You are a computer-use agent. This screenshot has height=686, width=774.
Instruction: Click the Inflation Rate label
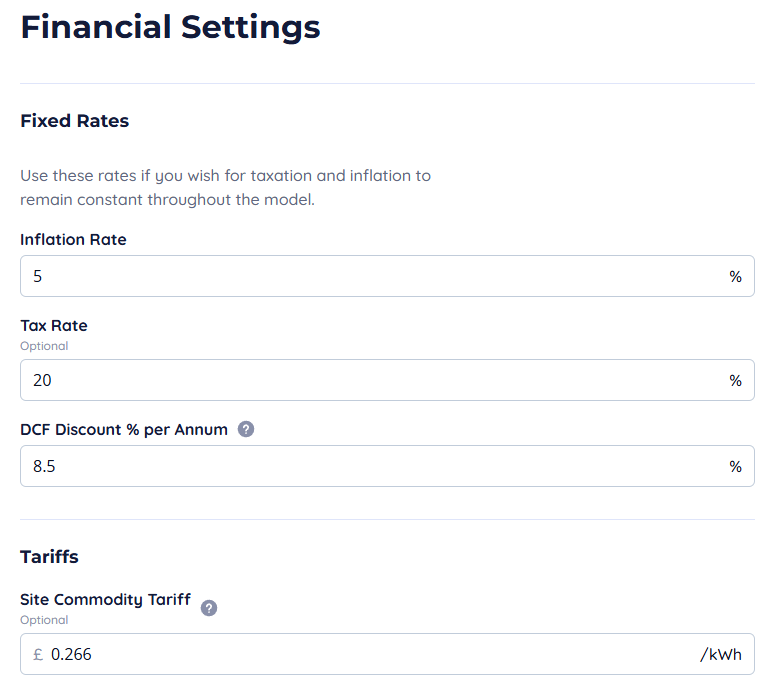click(x=73, y=240)
